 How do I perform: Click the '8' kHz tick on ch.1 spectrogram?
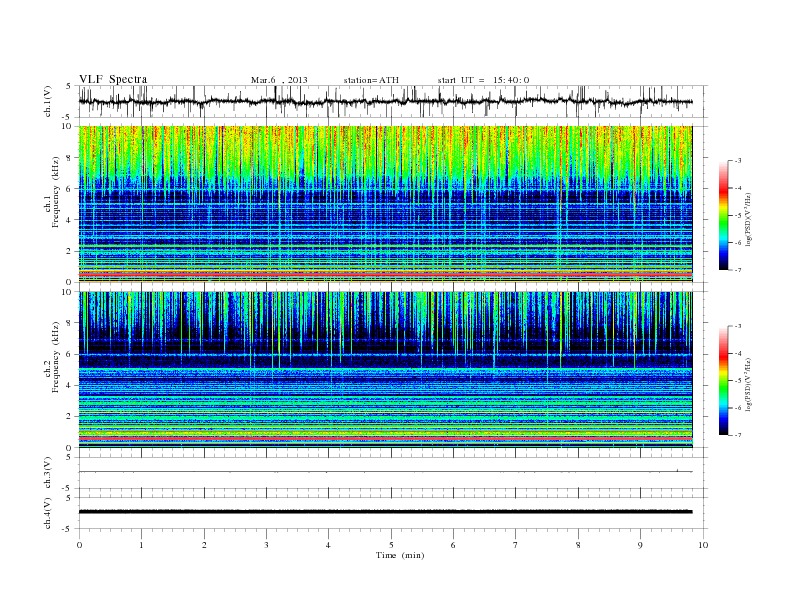(70, 158)
